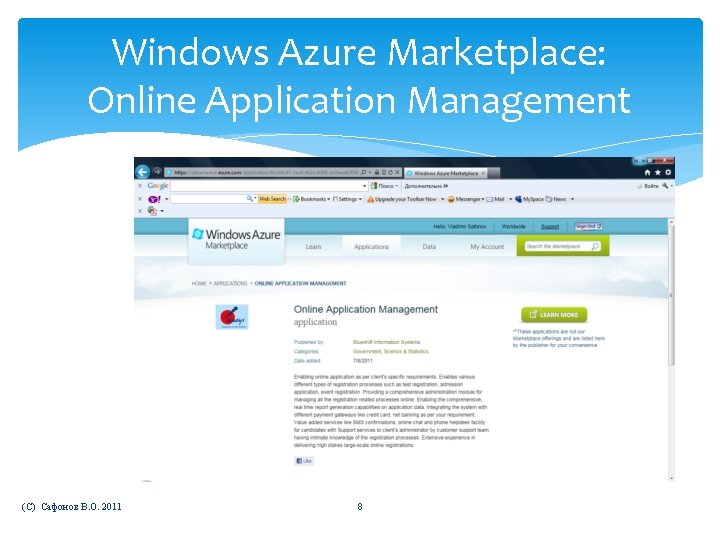Click the green LEARN MORE button
The width and height of the screenshot is (720, 540).
pyautogui.click(x=554, y=315)
